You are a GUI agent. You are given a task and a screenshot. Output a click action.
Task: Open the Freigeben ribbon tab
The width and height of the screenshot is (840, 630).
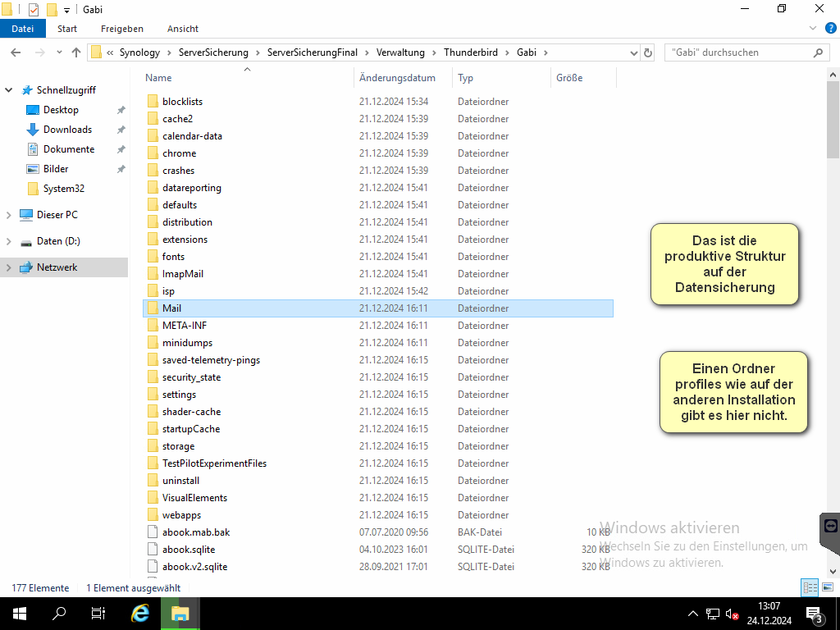(x=122, y=29)
